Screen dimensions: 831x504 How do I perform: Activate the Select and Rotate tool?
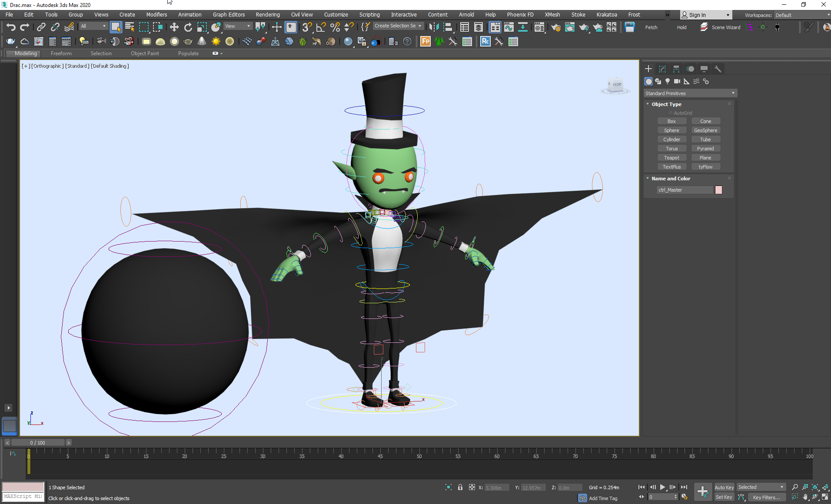point(188,27)
